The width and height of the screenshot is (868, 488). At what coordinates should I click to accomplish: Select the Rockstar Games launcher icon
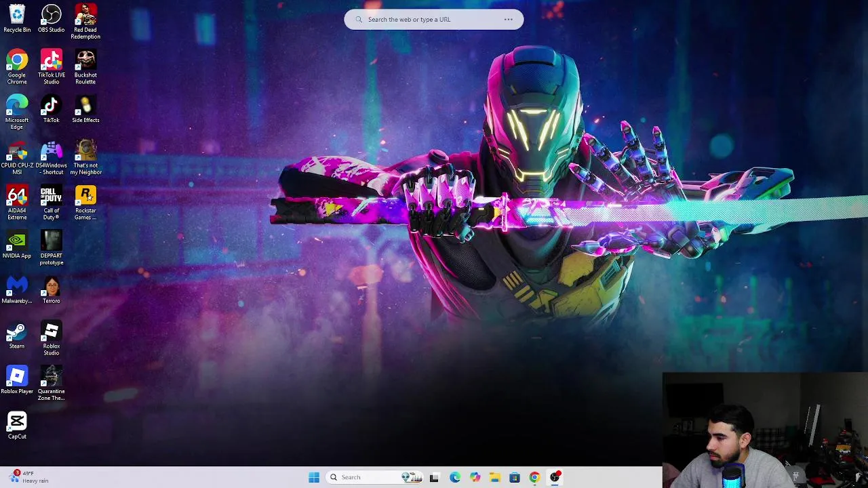tap(85, 203)
